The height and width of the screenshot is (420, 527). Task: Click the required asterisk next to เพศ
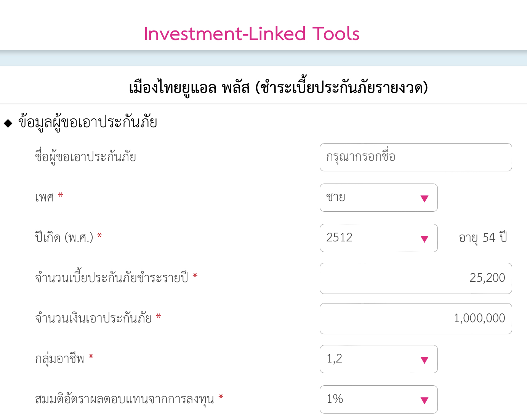pos(61,195)
